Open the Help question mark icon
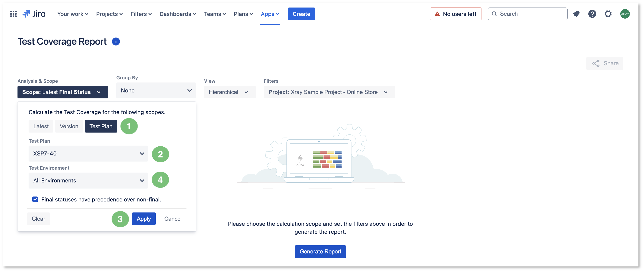This screenshot has height=272, width=644. coord(592,14)
